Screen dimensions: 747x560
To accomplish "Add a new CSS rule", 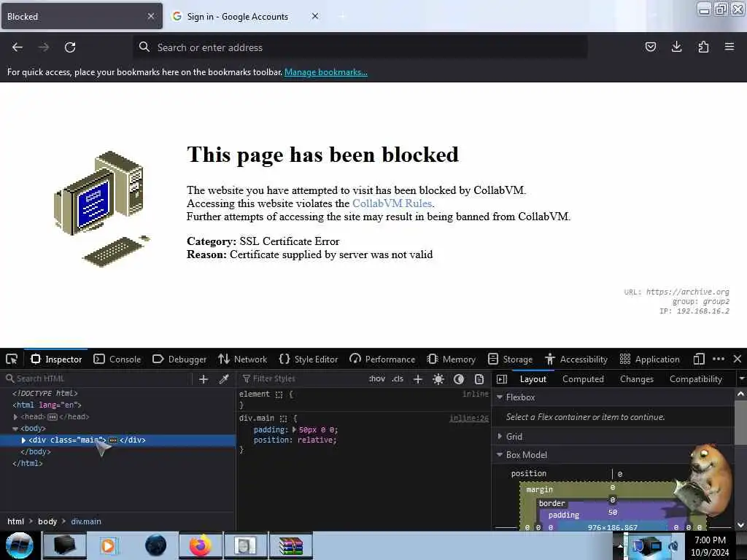I will pyautogui.click(x=418, y=379).
